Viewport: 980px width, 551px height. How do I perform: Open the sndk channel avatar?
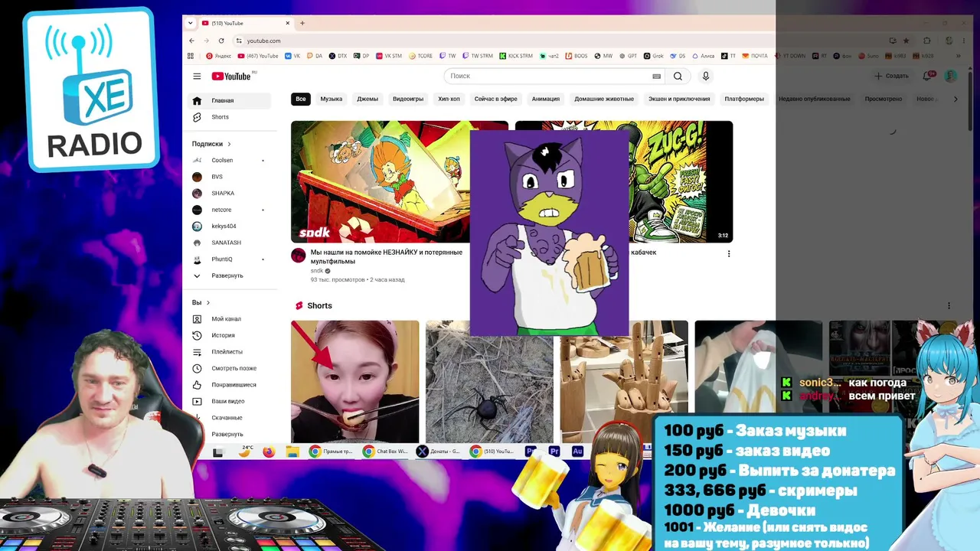pos(299,256)
